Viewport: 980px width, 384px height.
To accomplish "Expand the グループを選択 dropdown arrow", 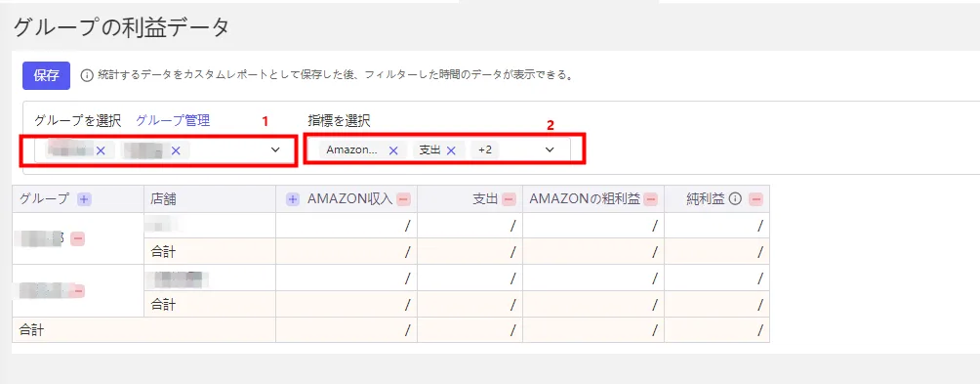I will [275, 149].
